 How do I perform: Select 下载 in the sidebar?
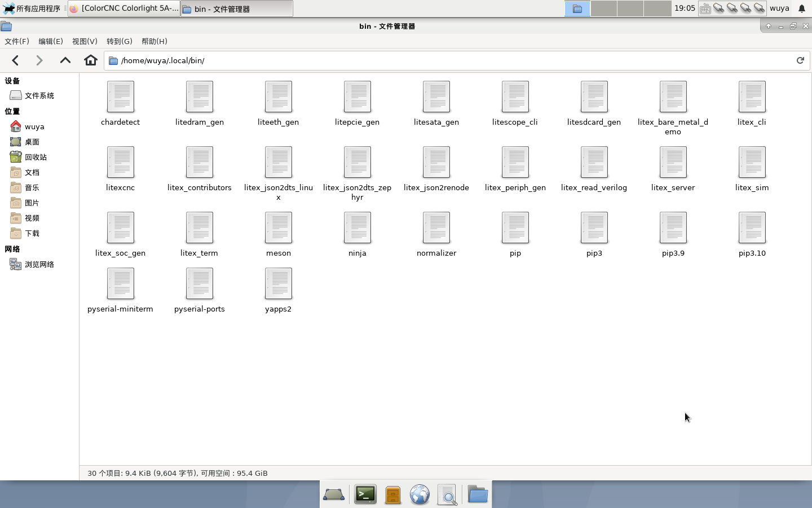39,233
